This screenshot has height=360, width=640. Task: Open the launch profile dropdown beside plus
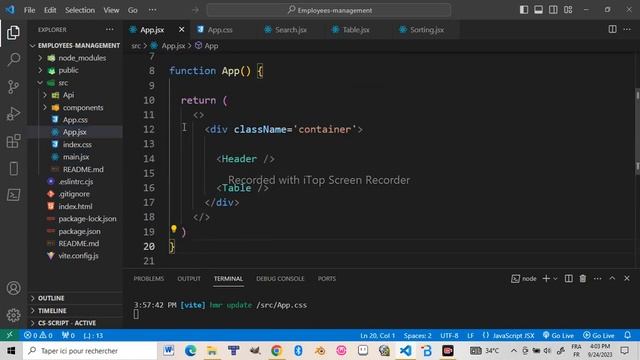555,279
